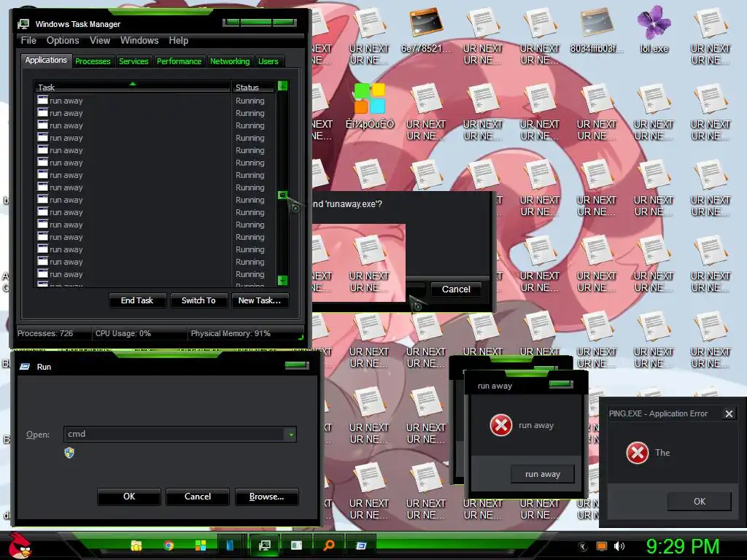Click the New Task... button
Image resolution: width=747 pixels, height=560 pixels.
(260, 300)
